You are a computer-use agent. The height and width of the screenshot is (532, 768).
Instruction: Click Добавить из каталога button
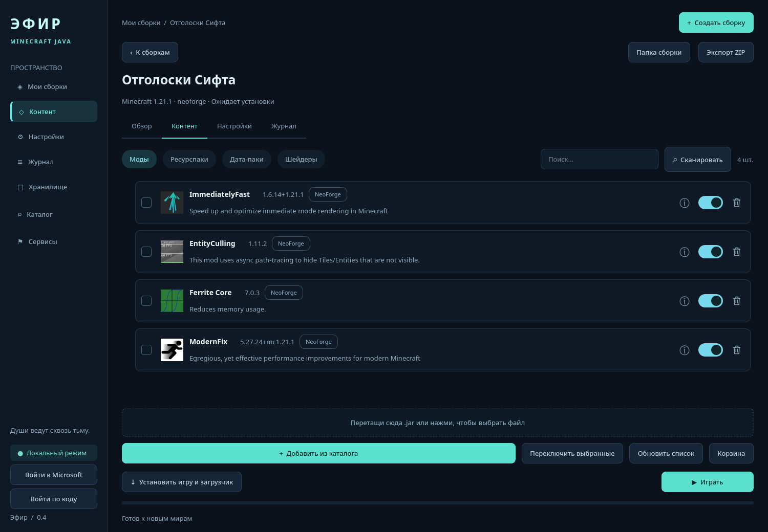point(318,453)
